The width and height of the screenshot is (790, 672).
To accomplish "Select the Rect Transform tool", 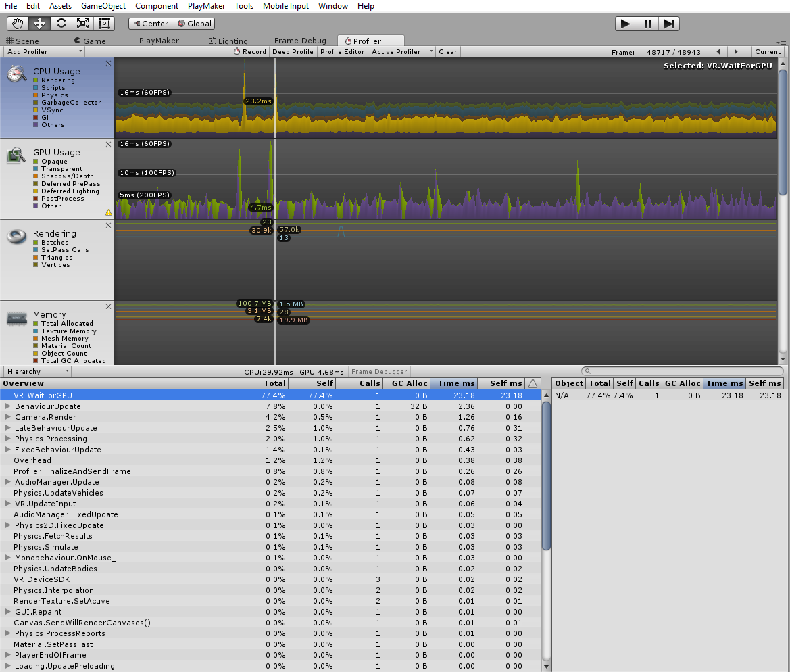I will (103, 23).
